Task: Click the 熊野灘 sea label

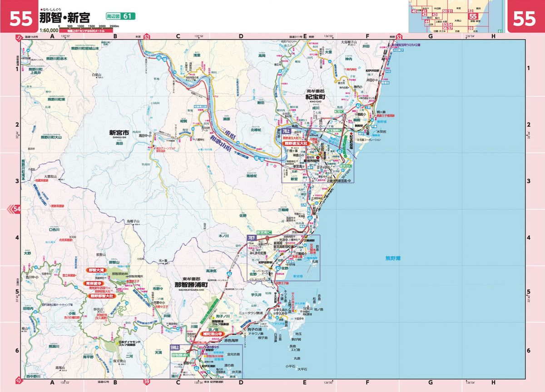Action: [x=393, y=258]
